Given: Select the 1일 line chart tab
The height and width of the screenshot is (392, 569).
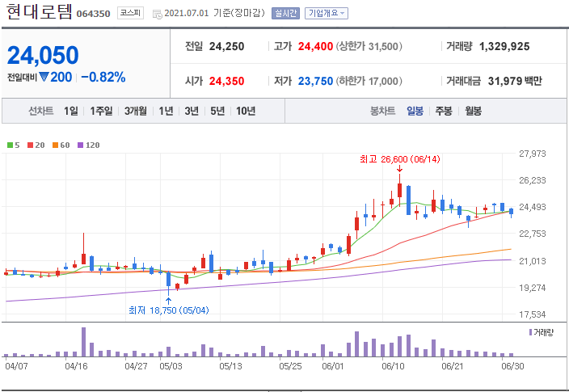Looking at the screenshot, I should [x=71, y=111].
